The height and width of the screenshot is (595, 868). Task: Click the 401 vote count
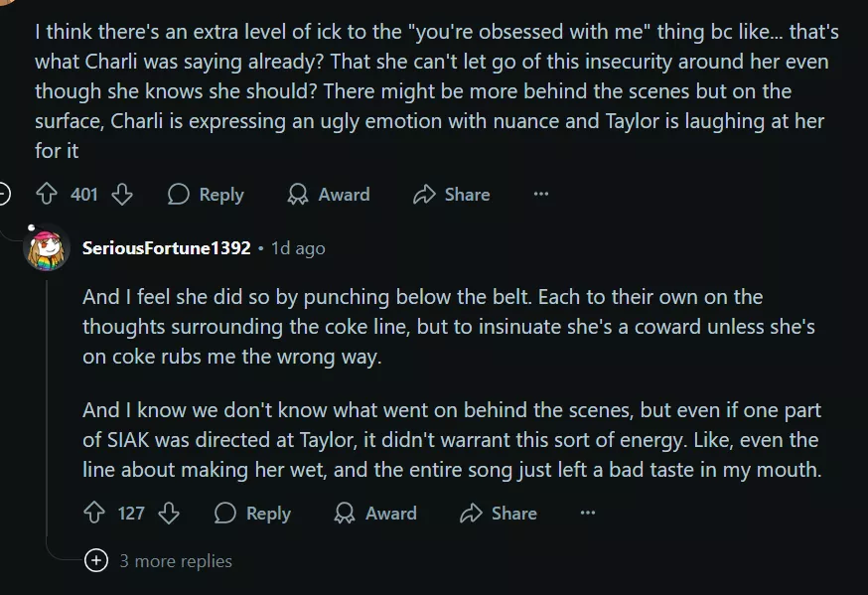[84, 195]
